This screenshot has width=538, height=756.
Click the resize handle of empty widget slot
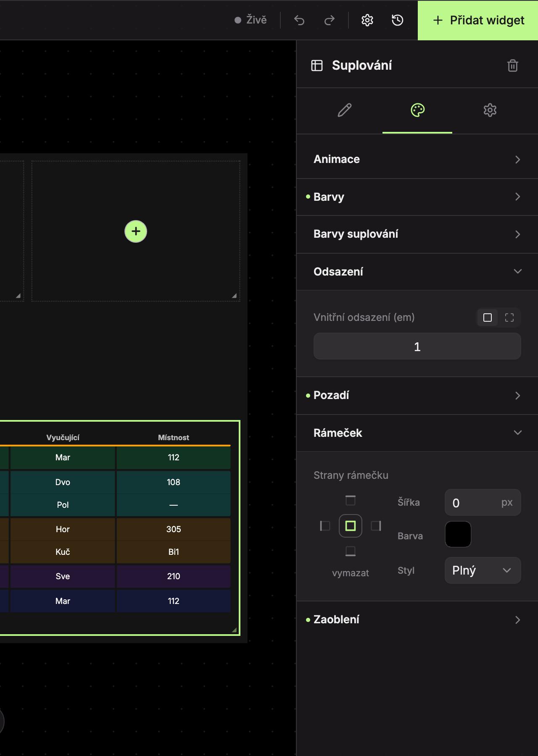[234, 296]
